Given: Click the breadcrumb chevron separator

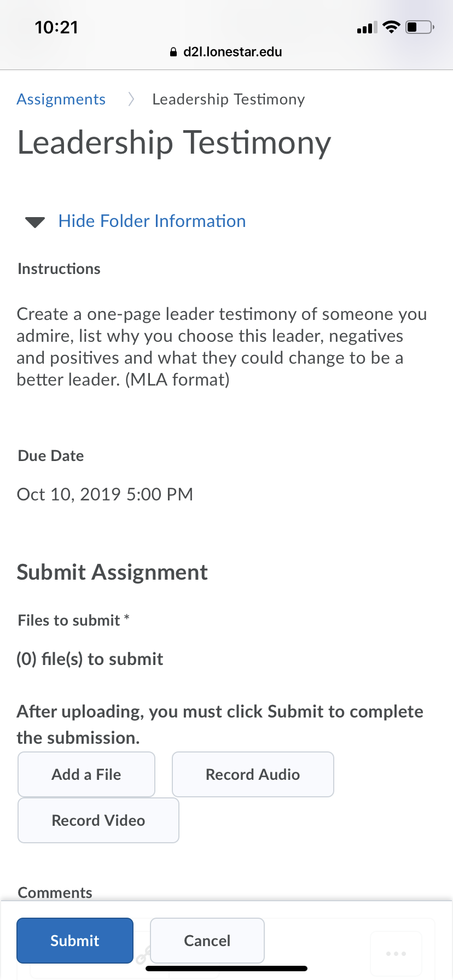Looking at the screenshot, I should point(131,100).
